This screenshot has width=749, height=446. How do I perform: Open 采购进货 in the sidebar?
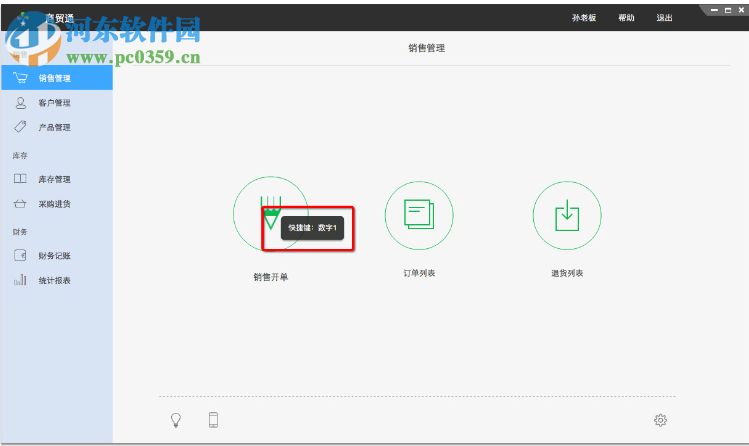click(x=57, y=204)
